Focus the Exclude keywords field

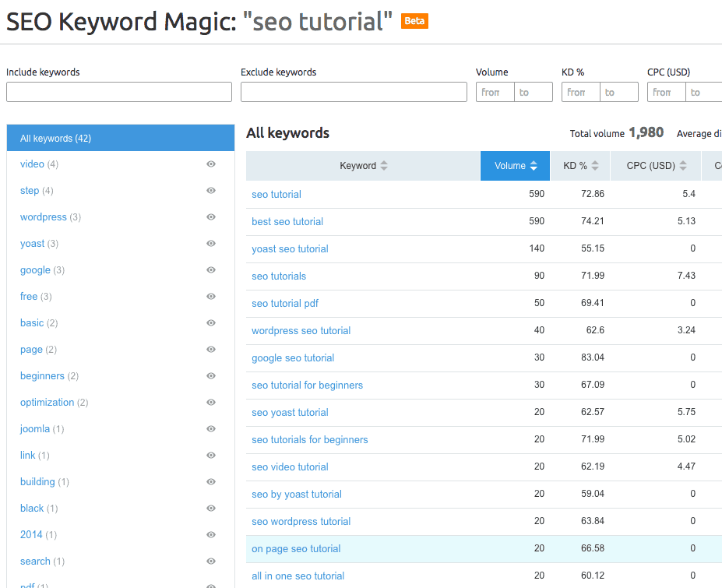[x=354, y=93]
